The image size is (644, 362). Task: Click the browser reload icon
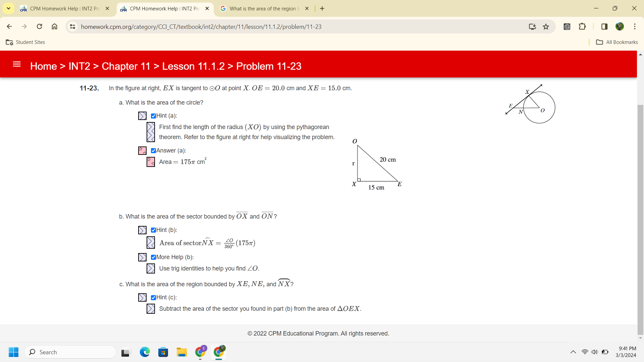[39, 26]
